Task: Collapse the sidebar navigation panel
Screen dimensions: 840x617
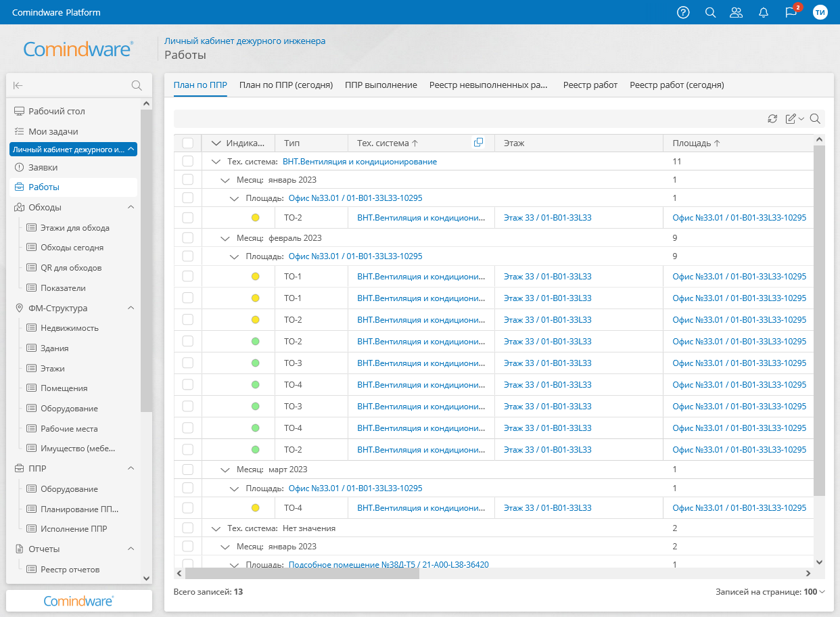Action: click(18, 85)
